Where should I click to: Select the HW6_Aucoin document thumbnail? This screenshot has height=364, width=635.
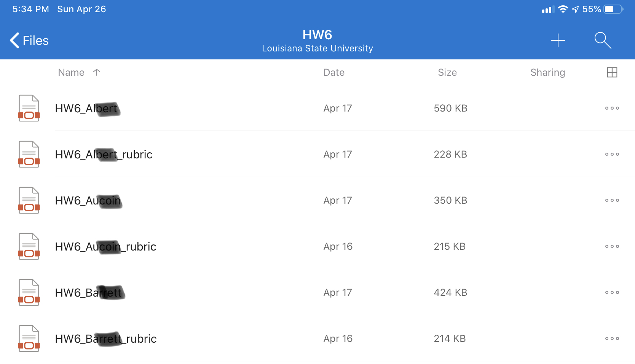[29, 200]
